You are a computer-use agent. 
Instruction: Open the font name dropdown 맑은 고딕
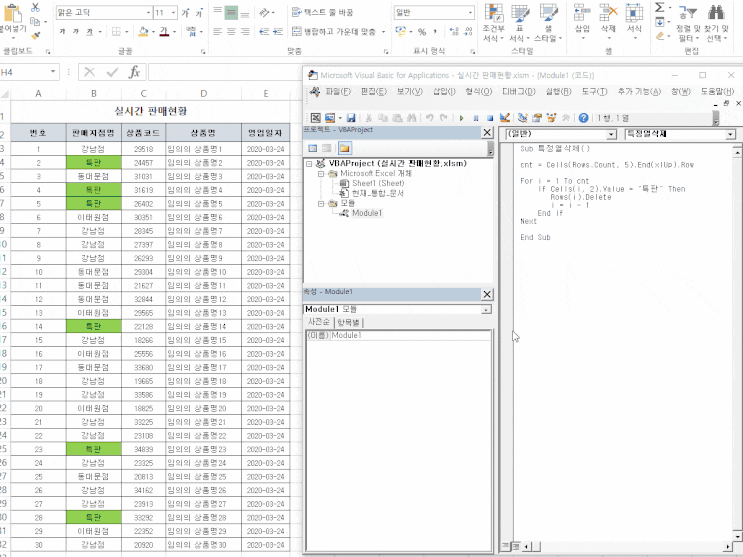coord(148,12)
